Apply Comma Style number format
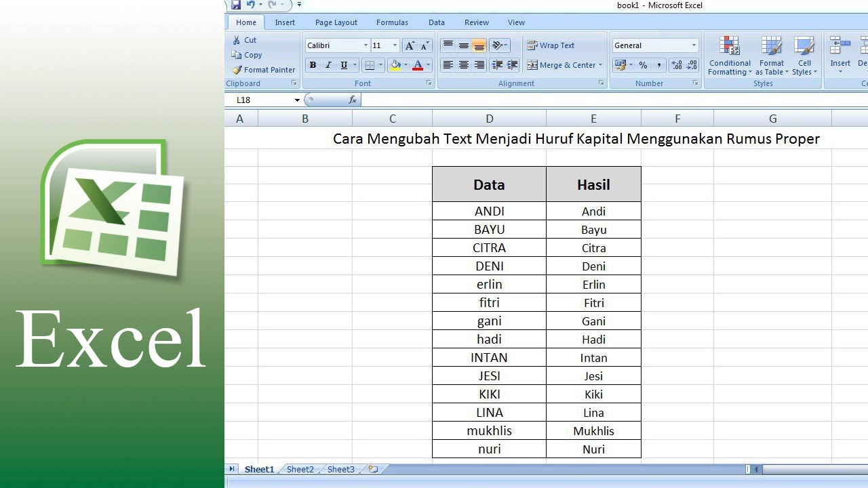The image size is (868, 488). (x=658, y=65)
